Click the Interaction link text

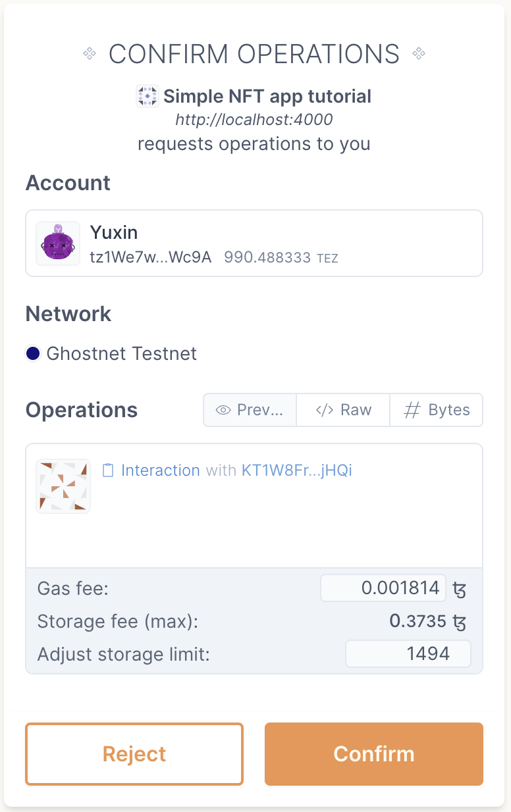point(161,470)
